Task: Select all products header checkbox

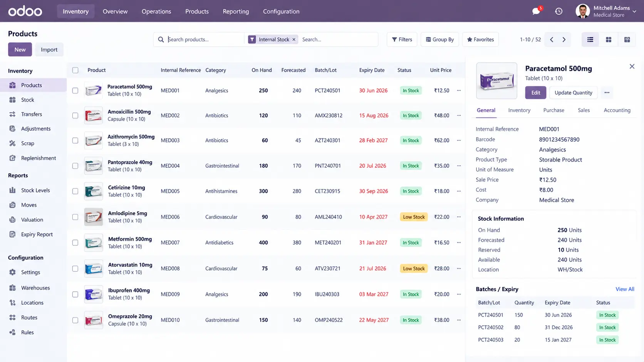Action: [75, 70]
